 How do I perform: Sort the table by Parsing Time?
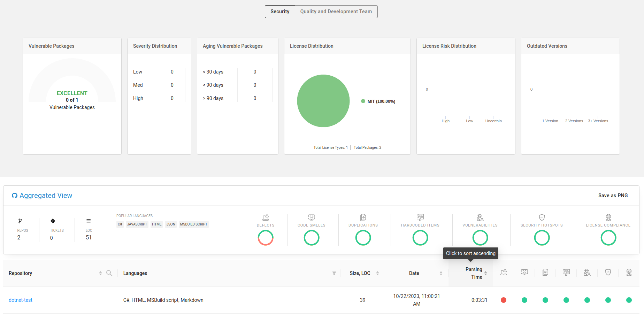click(x=485, y=274)
